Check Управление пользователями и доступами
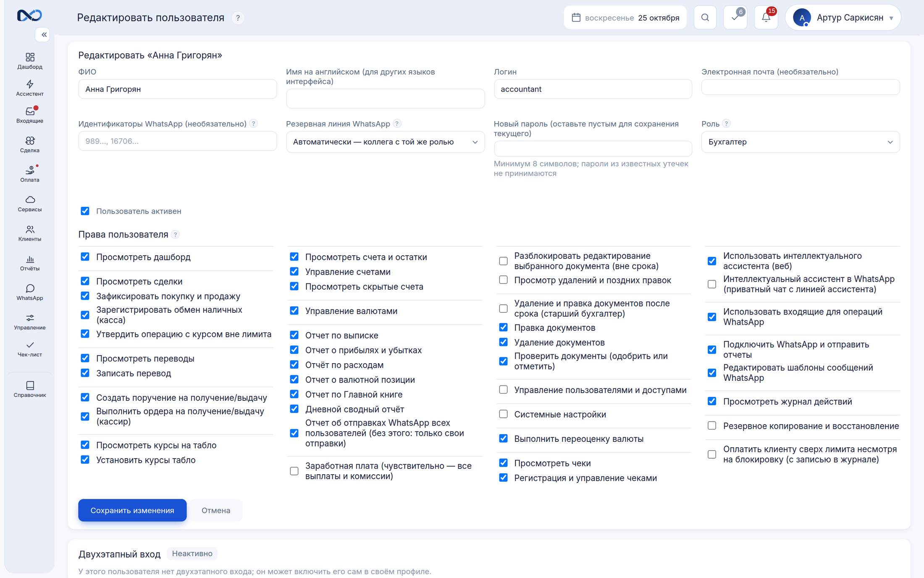The image size is (924, 578). pos(503,390)
